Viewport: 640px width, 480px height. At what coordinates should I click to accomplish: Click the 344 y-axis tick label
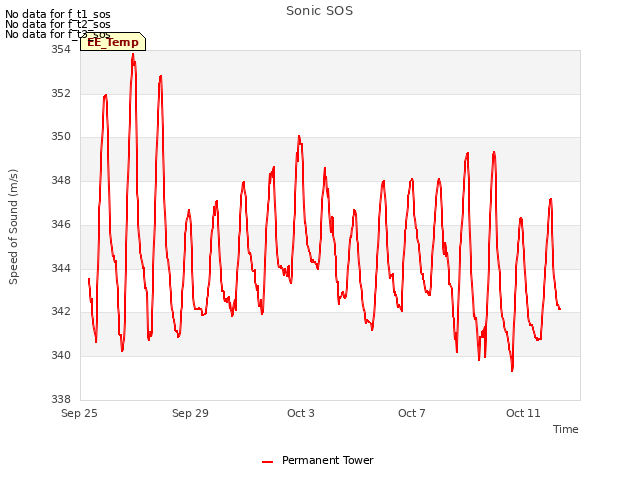[60, 268]
